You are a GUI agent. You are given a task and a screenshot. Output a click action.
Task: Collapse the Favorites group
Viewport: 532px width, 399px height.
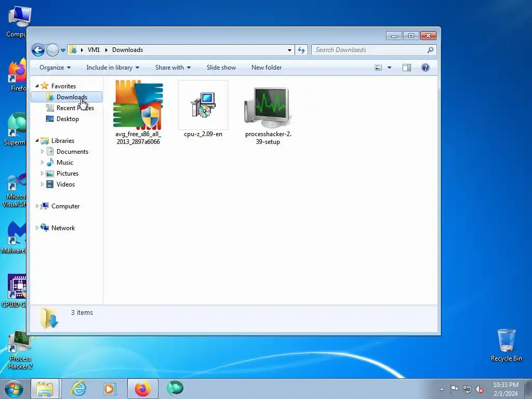(37, 86)
